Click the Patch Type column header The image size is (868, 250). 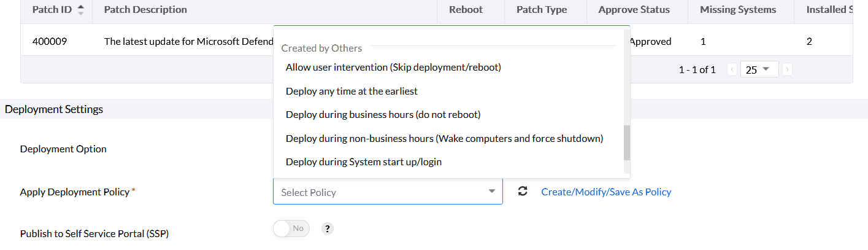(542, 10)
